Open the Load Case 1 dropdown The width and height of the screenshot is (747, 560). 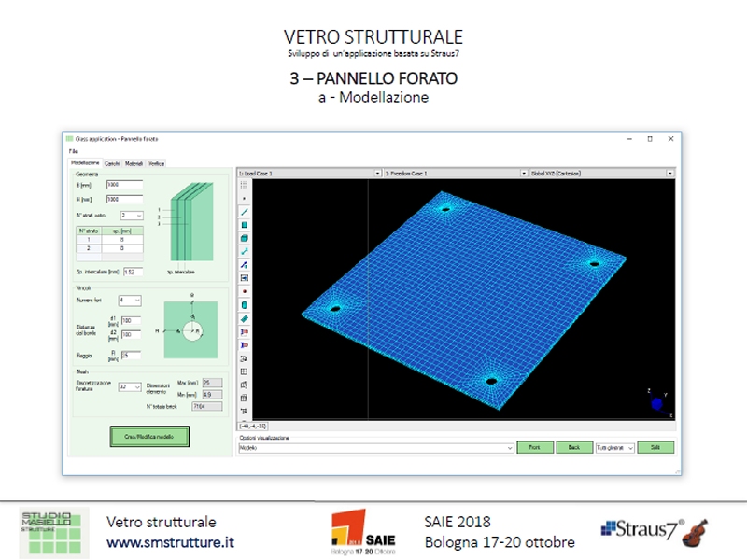377,173
